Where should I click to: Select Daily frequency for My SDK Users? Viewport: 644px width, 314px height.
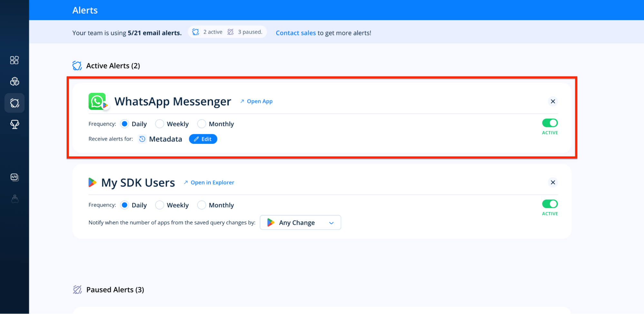[x=125, y=205]
